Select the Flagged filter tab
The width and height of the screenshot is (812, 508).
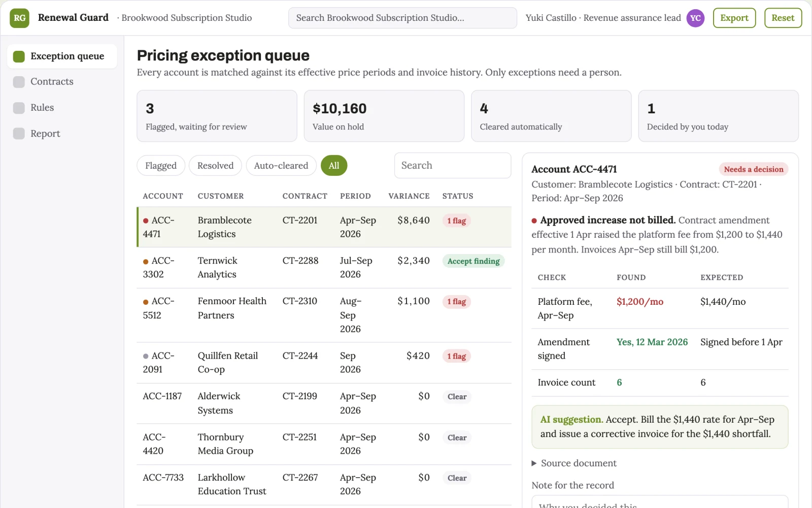tap(161, 166)
